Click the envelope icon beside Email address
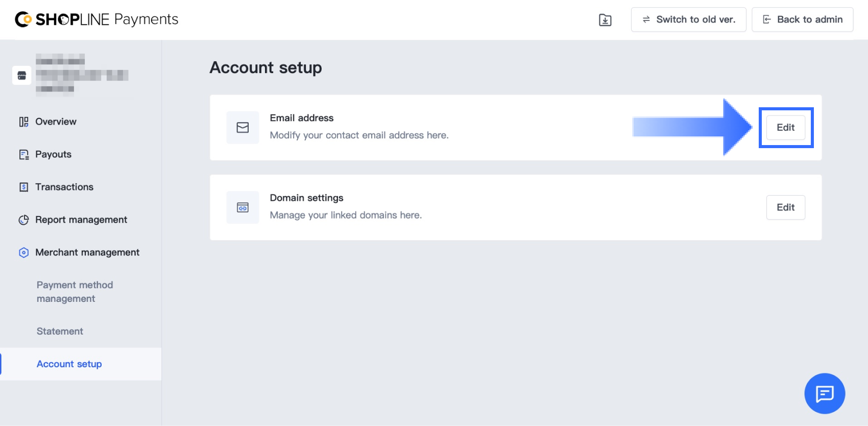The image size is (868, 426). click(x=243, y=128)
